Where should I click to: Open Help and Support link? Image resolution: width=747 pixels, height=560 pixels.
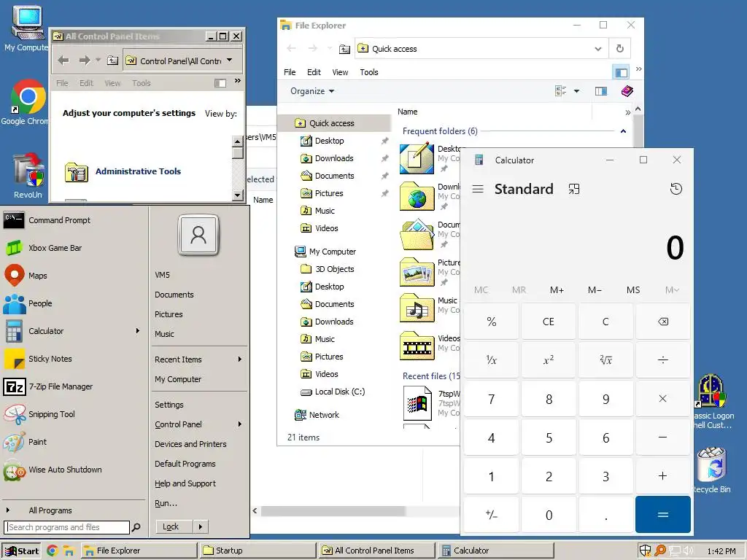coord(185,484)
